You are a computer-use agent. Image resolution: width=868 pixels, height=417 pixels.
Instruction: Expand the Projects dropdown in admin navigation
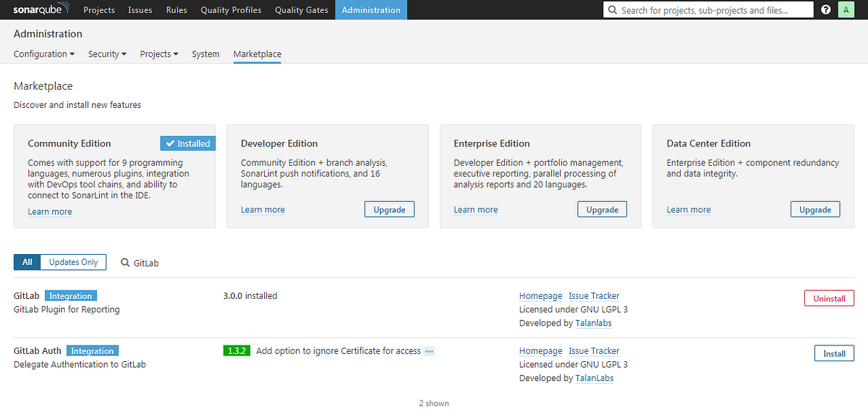coord(158,54)
